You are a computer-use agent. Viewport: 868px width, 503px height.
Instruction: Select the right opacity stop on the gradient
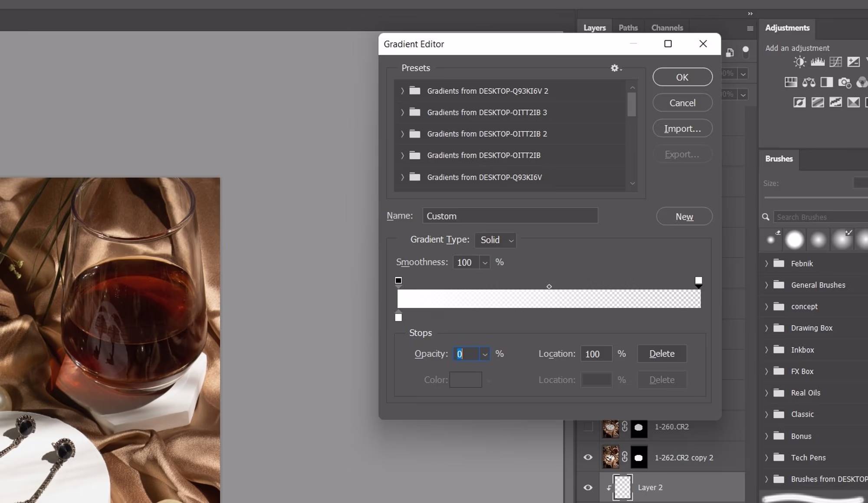click(x=698, y=281)
